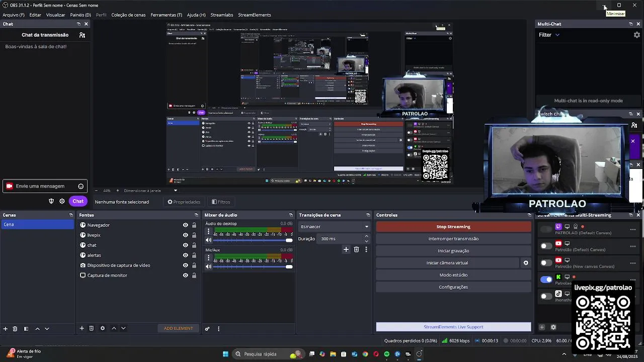Viewport: 644px width, 362px height.
Task: Hide the Navegador source
Action: click(185, 225)
